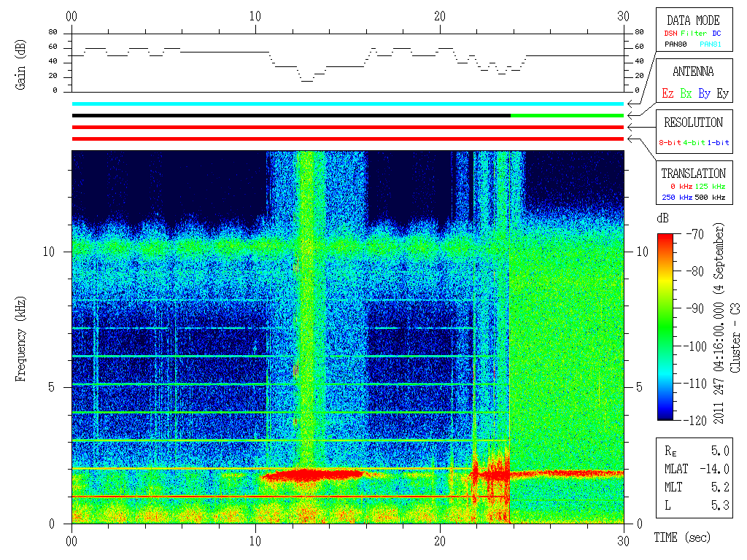This screenshot has width=747, height=560.
Task: Click the blue By antenna label
Action: (704, 93)
